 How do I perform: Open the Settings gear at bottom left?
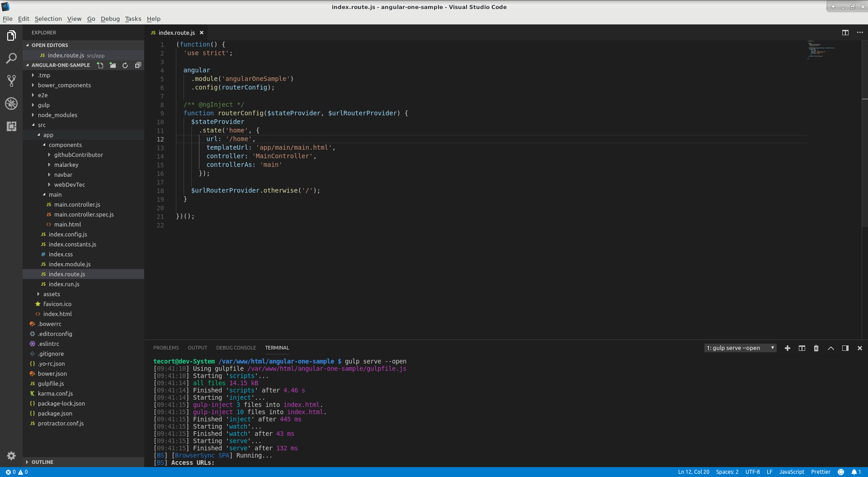[x=11, y=456]
